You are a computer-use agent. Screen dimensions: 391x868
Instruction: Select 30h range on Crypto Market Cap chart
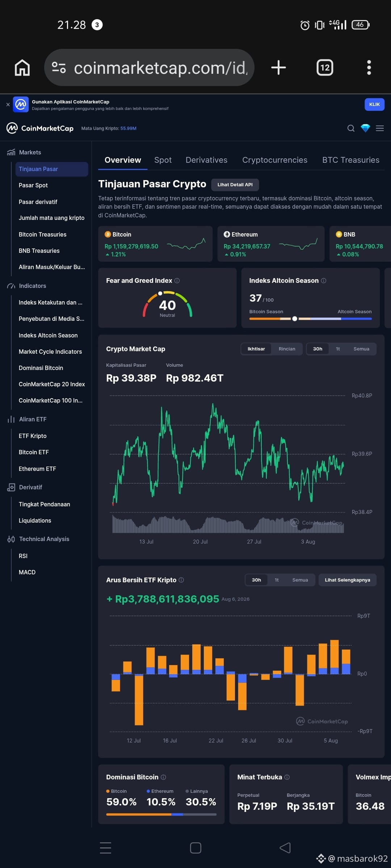tap(318, 349)
